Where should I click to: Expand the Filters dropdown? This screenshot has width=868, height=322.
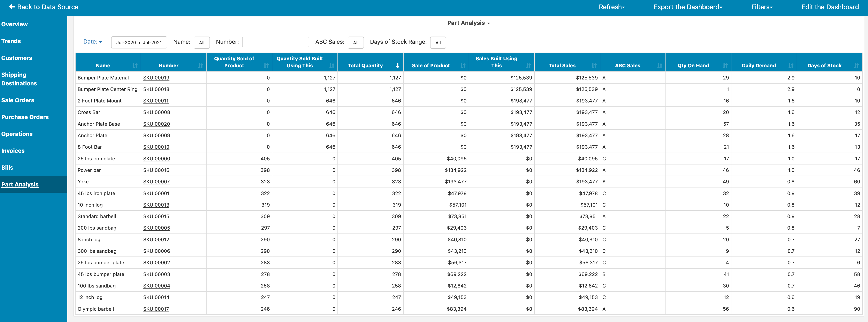click(x=762, y=7)
